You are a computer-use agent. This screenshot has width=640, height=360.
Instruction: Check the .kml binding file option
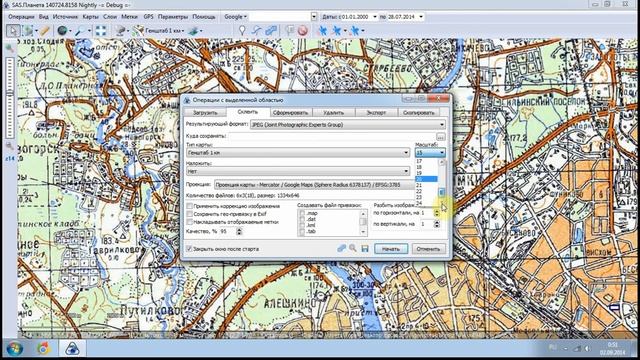302,225
